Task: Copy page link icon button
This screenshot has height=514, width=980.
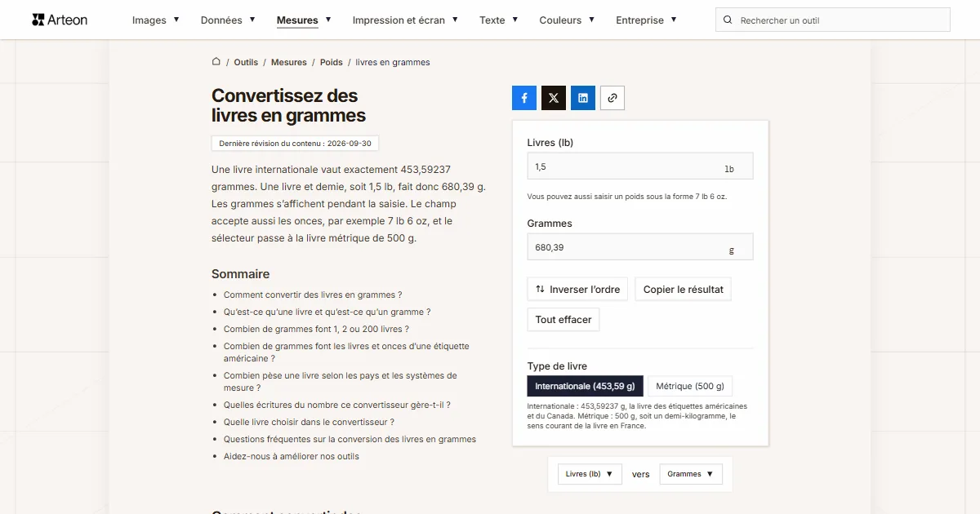Action: (612, 98)
